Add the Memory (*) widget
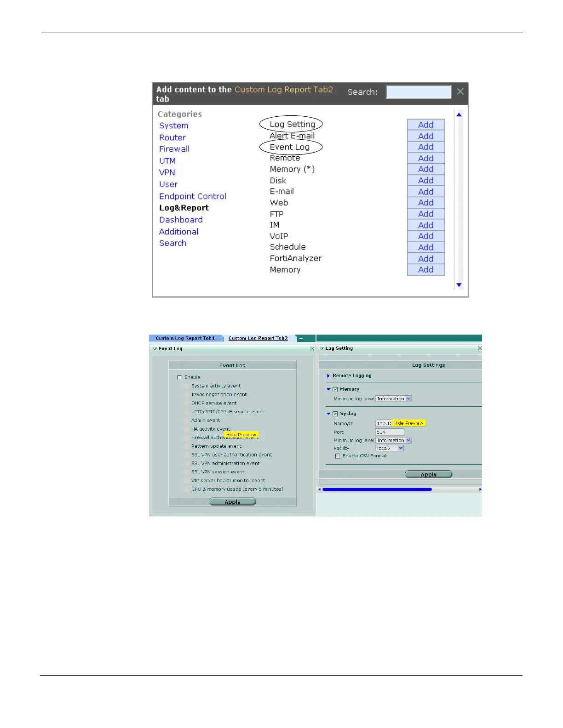 [426, 169]
